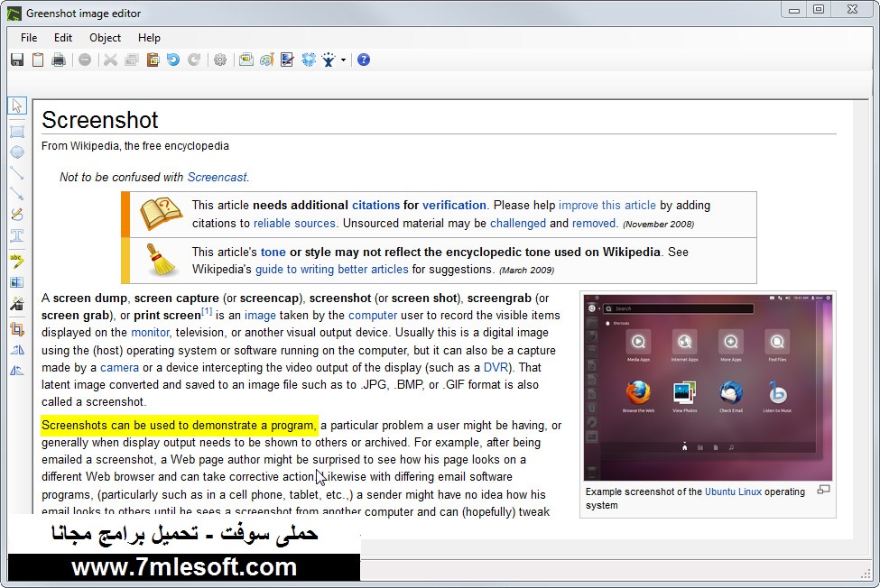The width and height of the screenshot is (880, 588).
Task: Click the 'camera' link in paragraph
Action: pyautogui.click(x=119, y=368)
